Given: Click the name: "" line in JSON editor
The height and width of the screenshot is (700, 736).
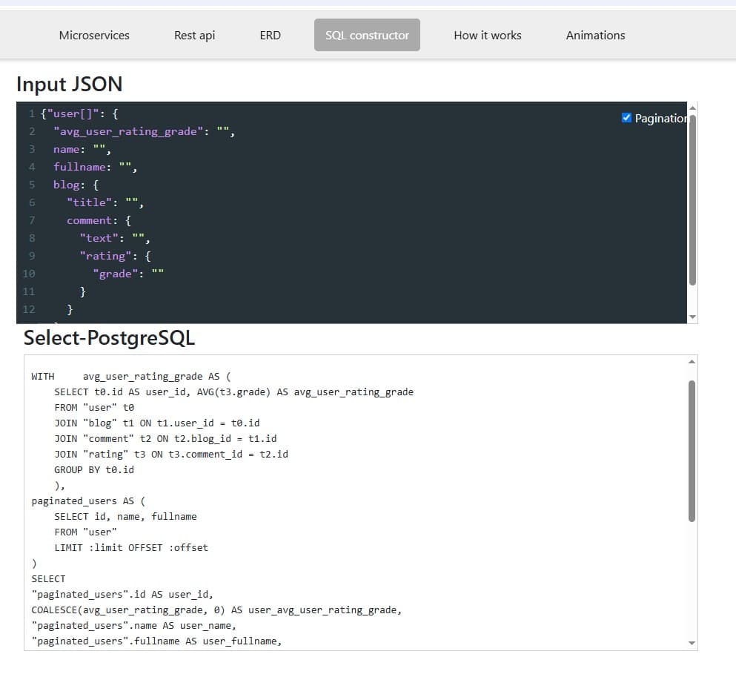Looking at the screenshot, I should click(x=82, y=149).
